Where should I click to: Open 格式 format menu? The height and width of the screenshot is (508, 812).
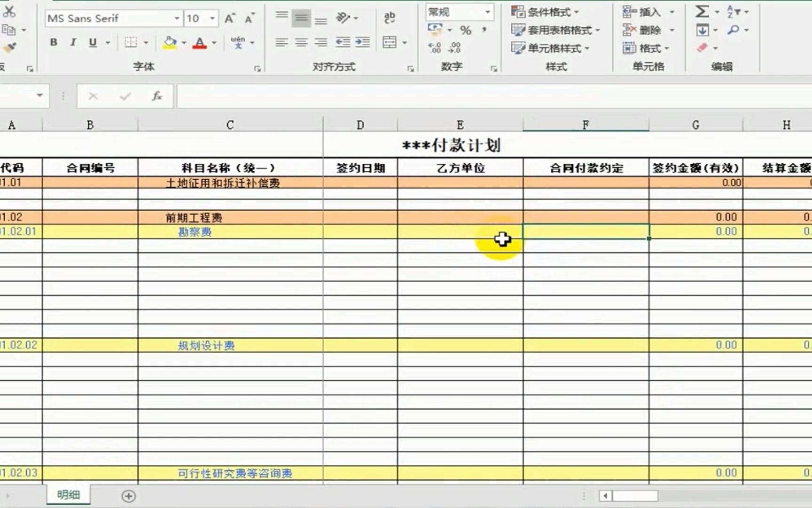point(647,48)
